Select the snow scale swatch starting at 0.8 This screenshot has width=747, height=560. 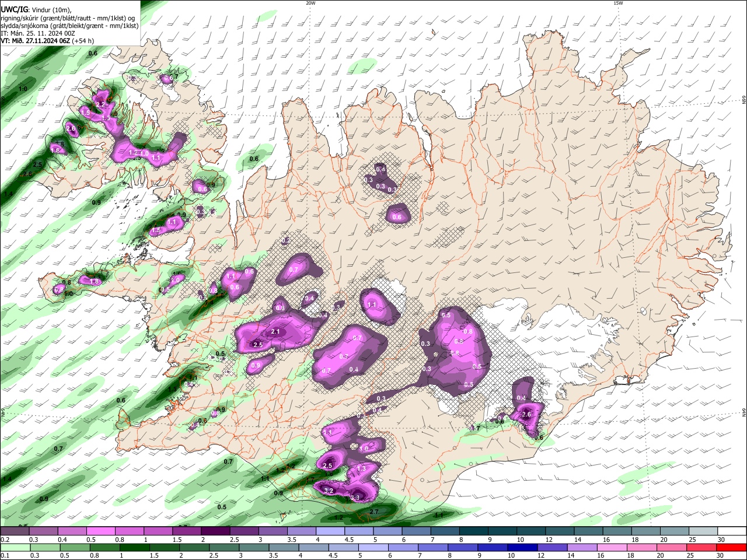[129, 531]
